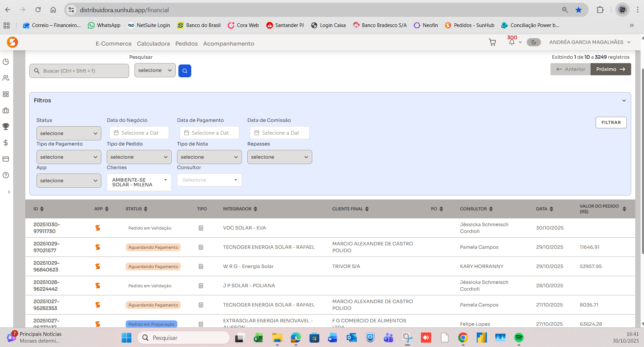Click the FILTRAR button
The image size is (644, 347).
pyautogui.click(x=611, y=123)
